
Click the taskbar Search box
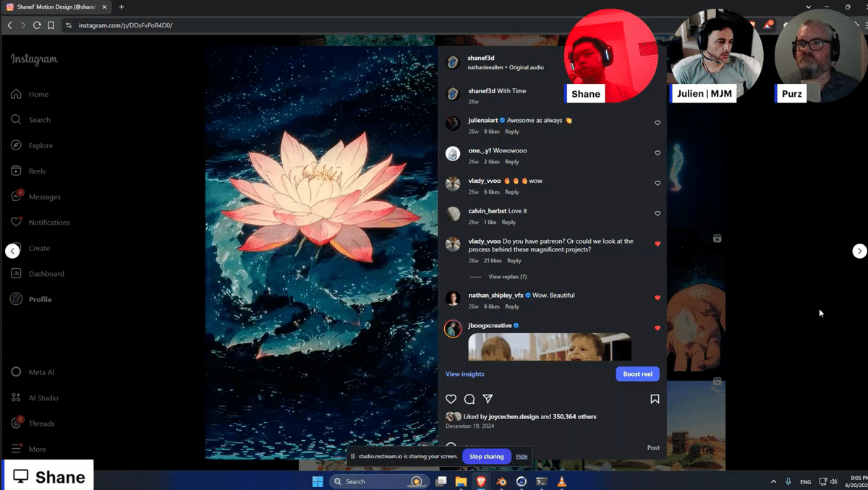pos(380,481)
